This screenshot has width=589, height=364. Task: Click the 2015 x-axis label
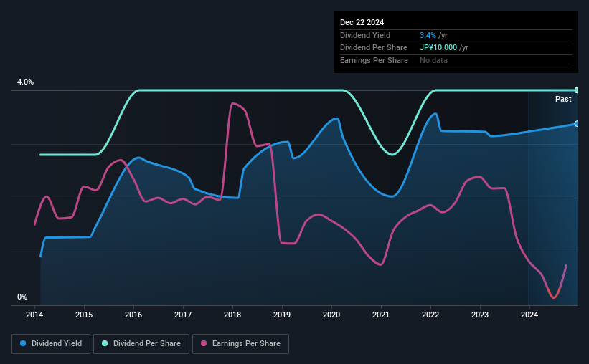click(84, 315)
